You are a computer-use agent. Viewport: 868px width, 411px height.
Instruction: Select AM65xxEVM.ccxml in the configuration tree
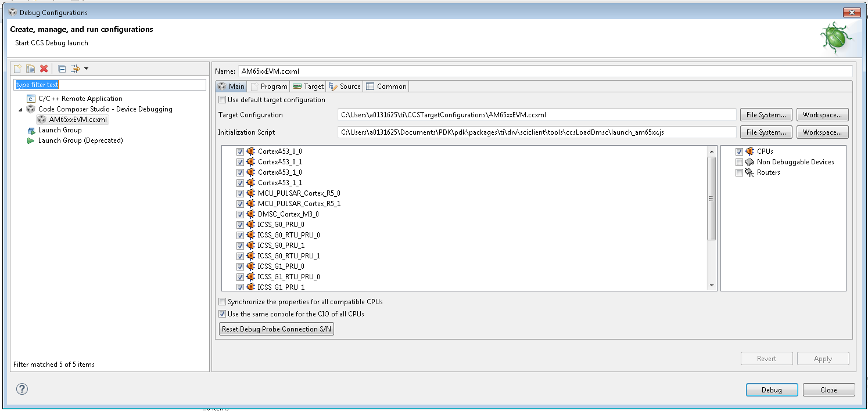(78, 120)
